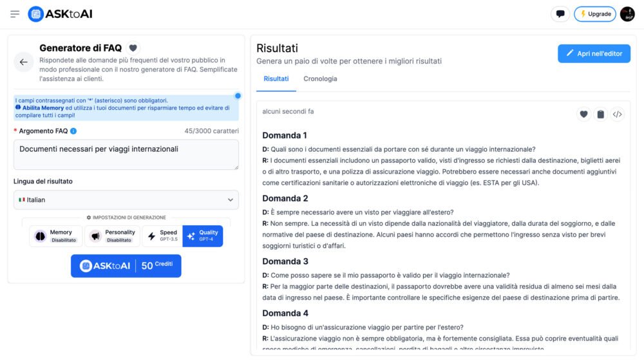Toggle the Personality setting
The height and width of the screenshot is (363, 644).
coord(113,236)
